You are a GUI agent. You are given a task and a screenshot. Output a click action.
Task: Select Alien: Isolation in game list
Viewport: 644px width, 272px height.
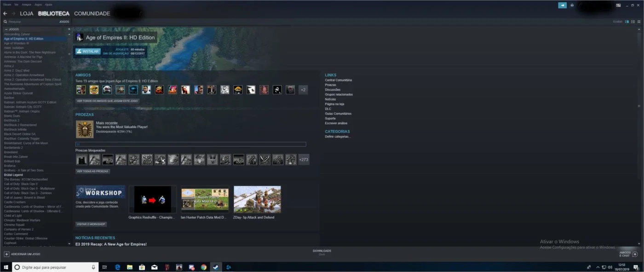pos(13,48)
